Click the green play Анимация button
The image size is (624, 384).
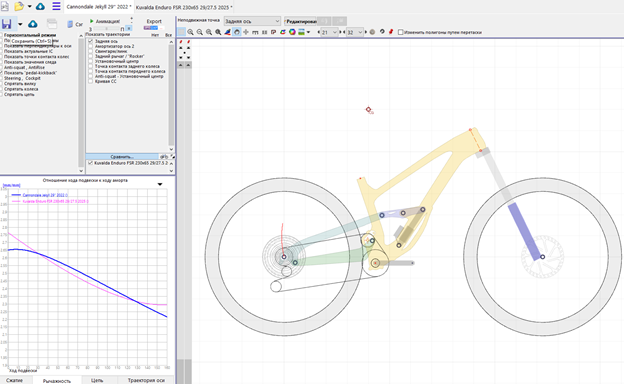point(105,21)
